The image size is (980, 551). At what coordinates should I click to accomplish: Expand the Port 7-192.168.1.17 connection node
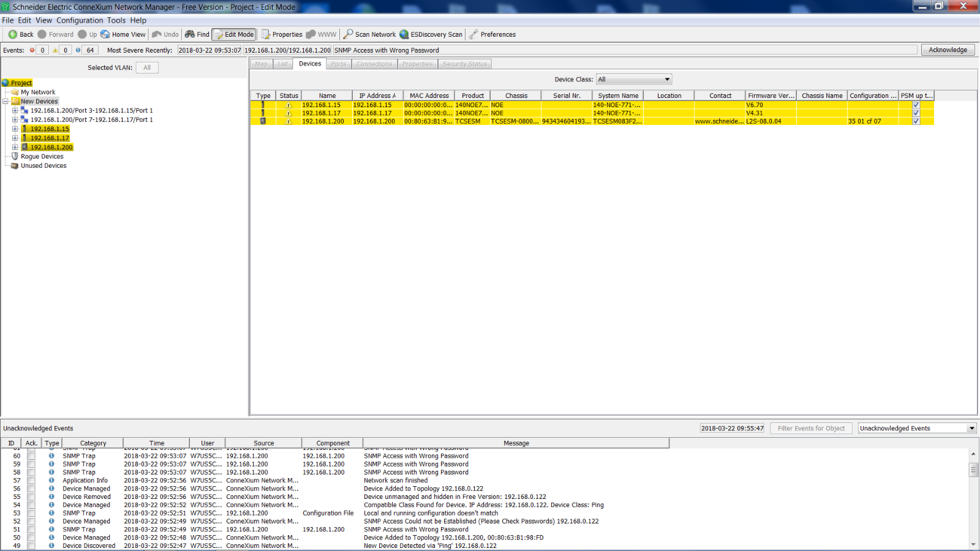(x=15, y=120)
